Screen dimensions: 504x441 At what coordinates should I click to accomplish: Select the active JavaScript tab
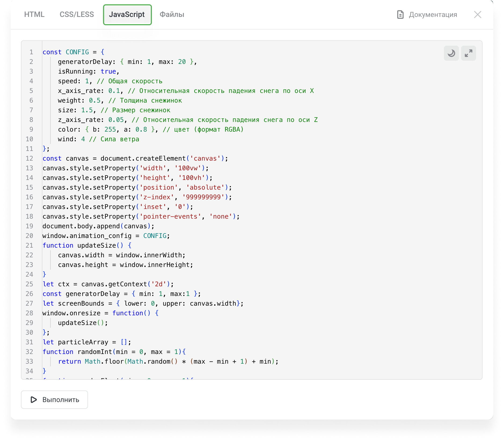point(127,15)
